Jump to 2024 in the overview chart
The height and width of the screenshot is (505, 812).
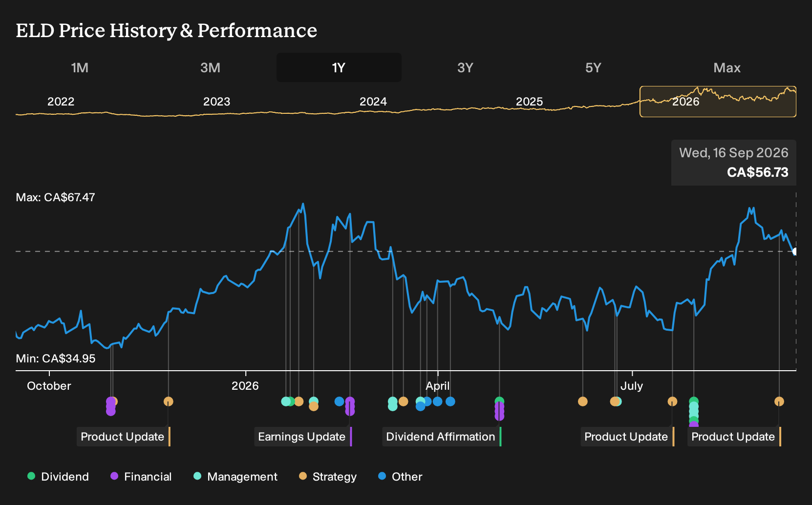(x=373, y=102)
